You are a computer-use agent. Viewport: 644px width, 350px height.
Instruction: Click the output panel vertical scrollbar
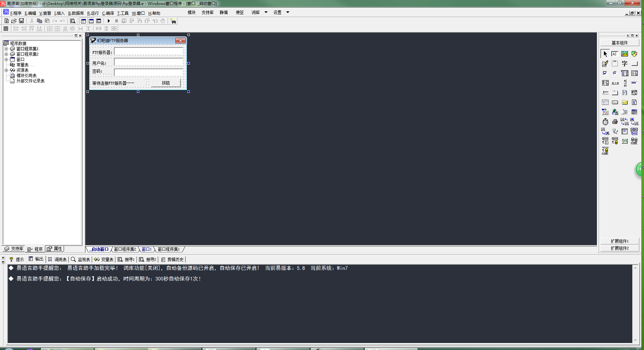pyautogui.click(x=635, y=304)
